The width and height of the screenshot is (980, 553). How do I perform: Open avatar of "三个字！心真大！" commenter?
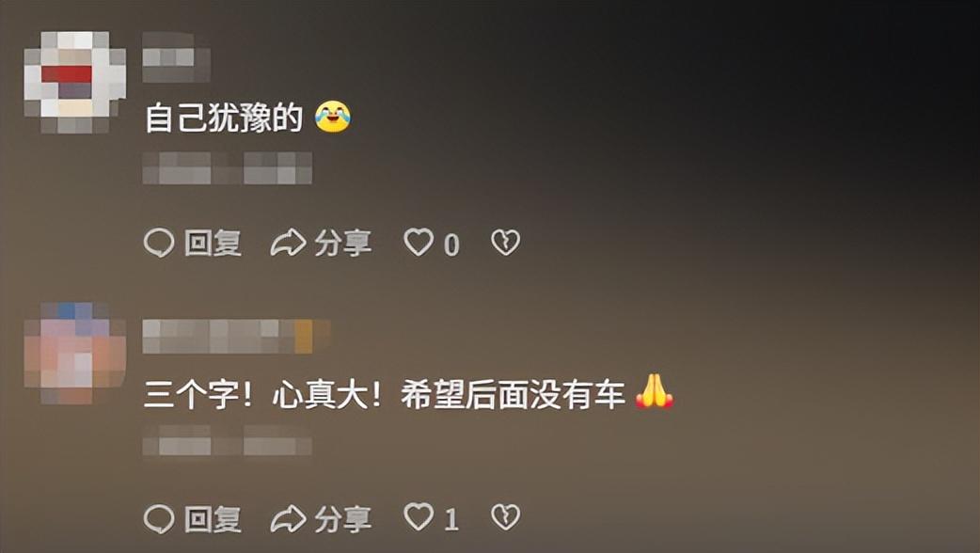75,354
